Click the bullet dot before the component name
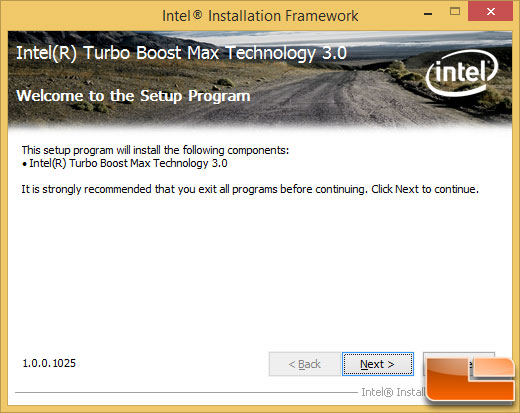Image resolution: width=520 pixels, height=413 pixels. click(x=24, y=164)
